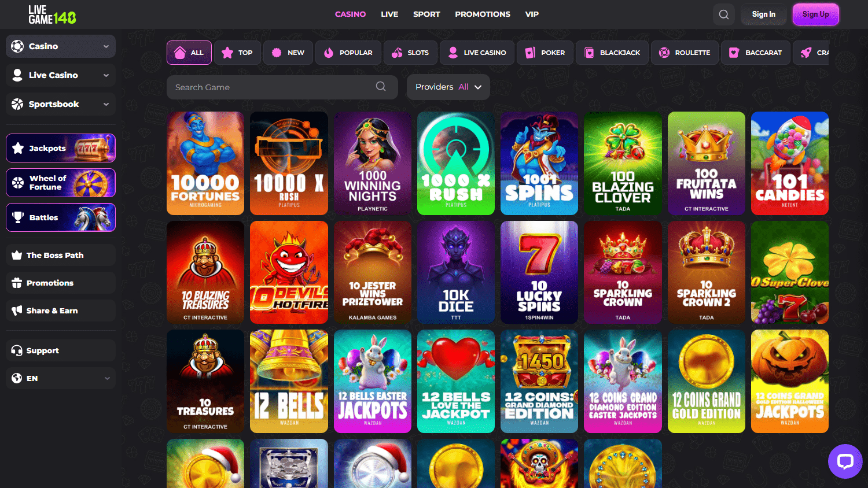Screen dimensions: 868x488
Task: Click the Support headset icon
Action: click(17, 350)
